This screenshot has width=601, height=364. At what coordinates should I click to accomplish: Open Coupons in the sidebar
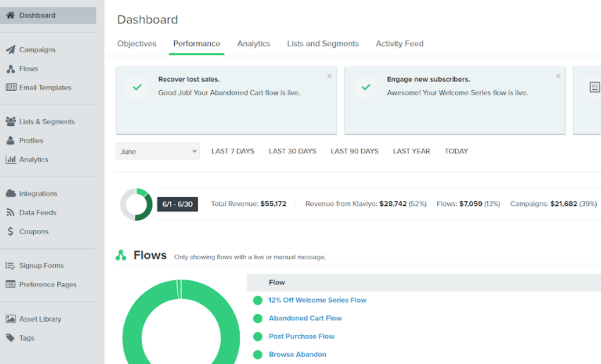(34, 231)
